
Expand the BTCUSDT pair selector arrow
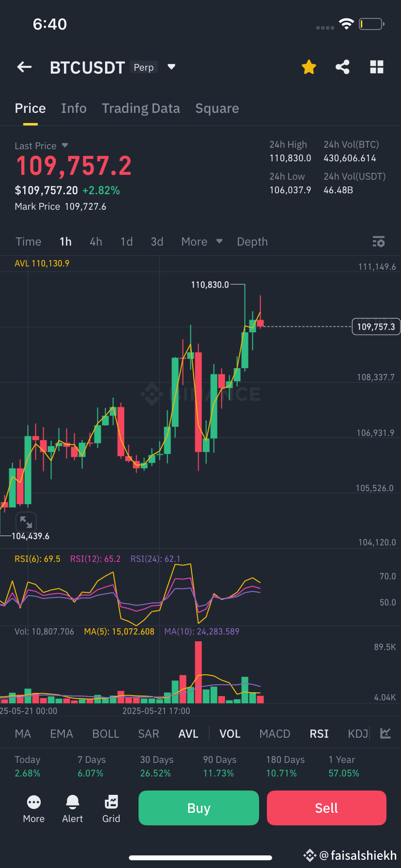coord(171,67)
